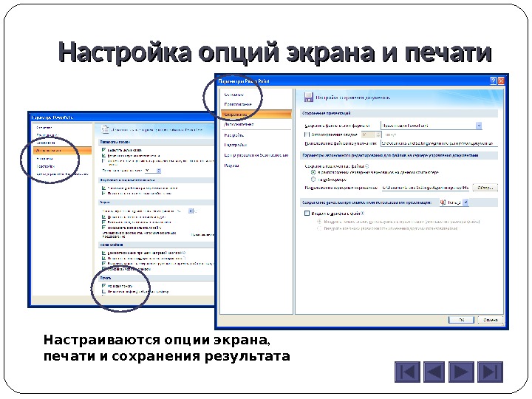The width and height of the screenshot is (532, 399).
Task: Go to the next slide arrow button
Action: click(461, 372)
